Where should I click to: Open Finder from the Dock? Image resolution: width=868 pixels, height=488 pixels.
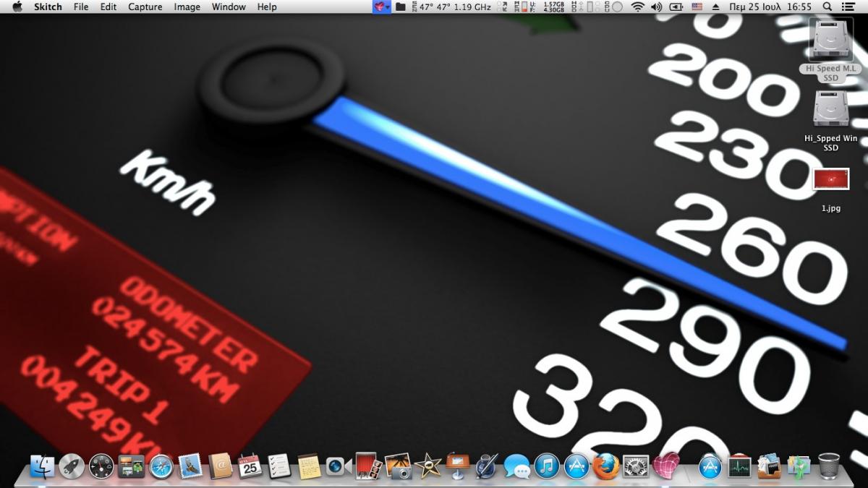[x=42, y=466]
